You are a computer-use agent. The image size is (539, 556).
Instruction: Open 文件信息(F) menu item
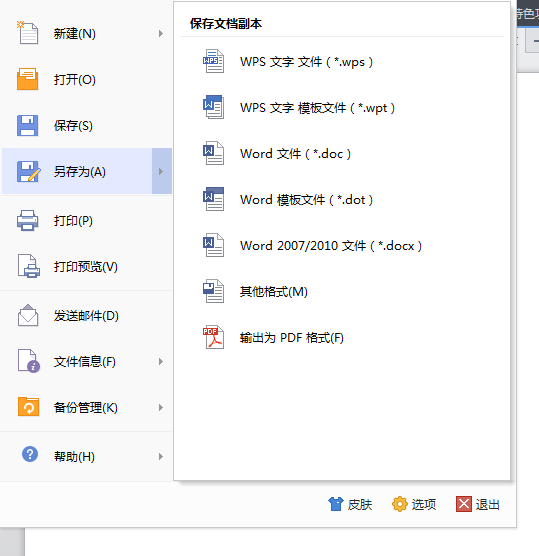[x=87, y=361]
